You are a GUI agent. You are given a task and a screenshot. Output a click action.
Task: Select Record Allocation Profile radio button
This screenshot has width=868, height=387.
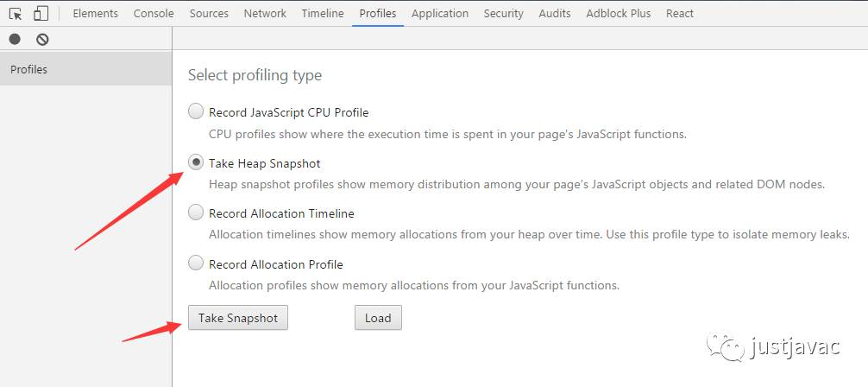pyautogui.click(x=196, y=263)
